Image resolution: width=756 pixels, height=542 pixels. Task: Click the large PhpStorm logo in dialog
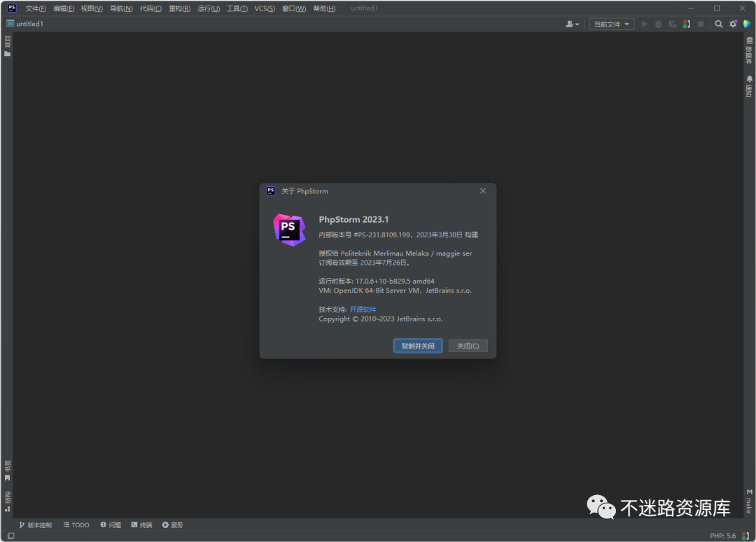[x=289, y=230]
